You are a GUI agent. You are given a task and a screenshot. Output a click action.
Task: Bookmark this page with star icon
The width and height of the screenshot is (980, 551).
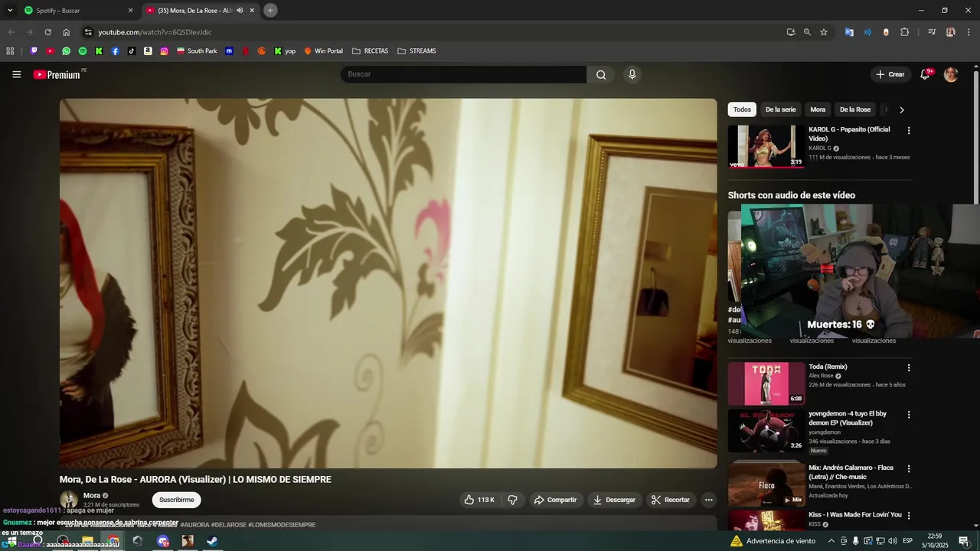click(x=824, y=32)
